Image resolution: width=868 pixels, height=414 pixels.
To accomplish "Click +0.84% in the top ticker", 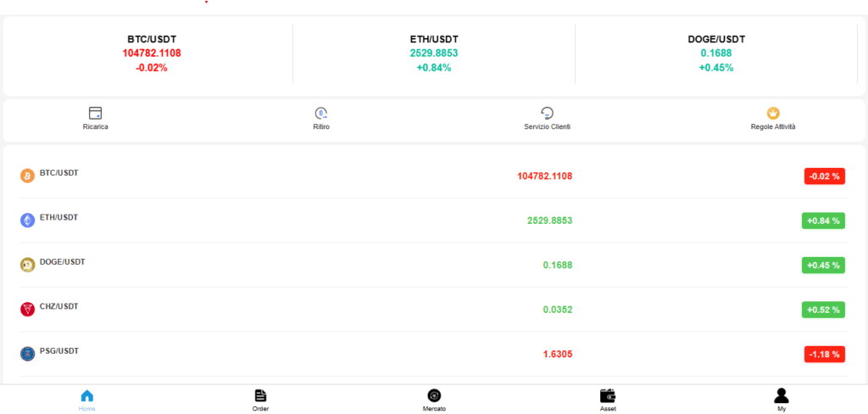I will coord(434,68).
